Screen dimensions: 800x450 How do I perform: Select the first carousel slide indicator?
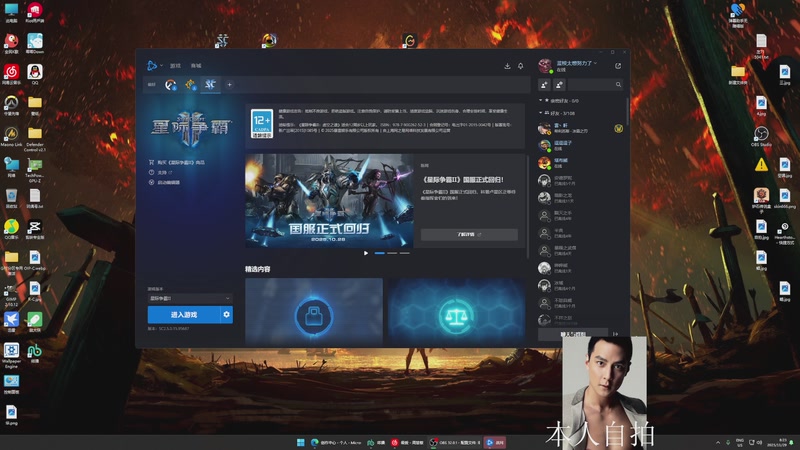[x=380, y=253]
